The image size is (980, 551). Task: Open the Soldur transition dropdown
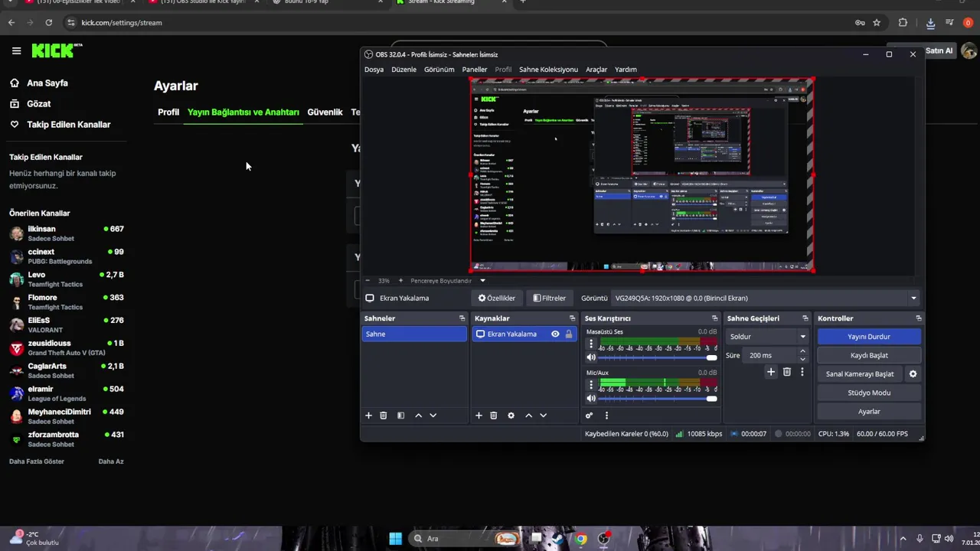point(766,337)
